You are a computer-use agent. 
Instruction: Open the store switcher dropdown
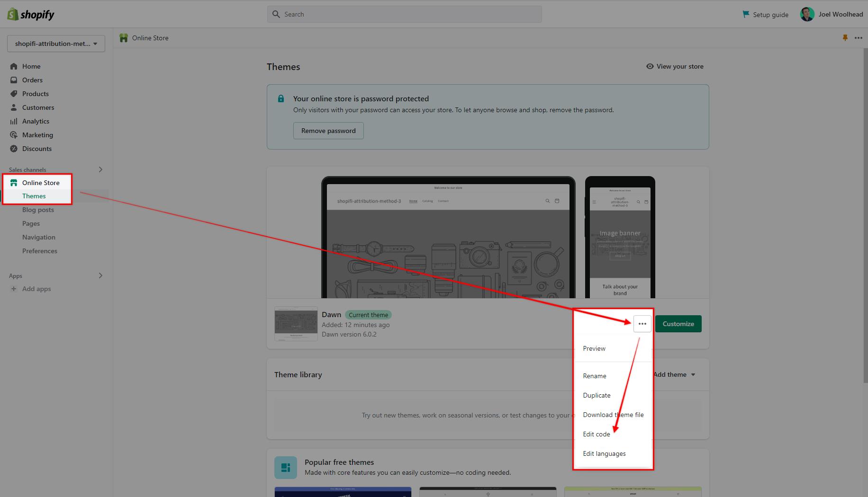click(x=56, y=44)
